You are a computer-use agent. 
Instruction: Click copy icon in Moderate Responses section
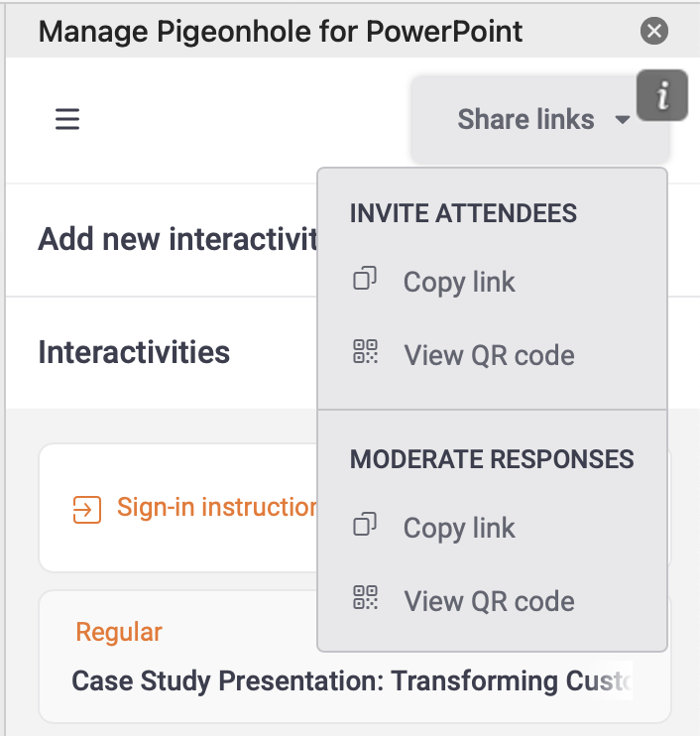[x=365, y=525]
